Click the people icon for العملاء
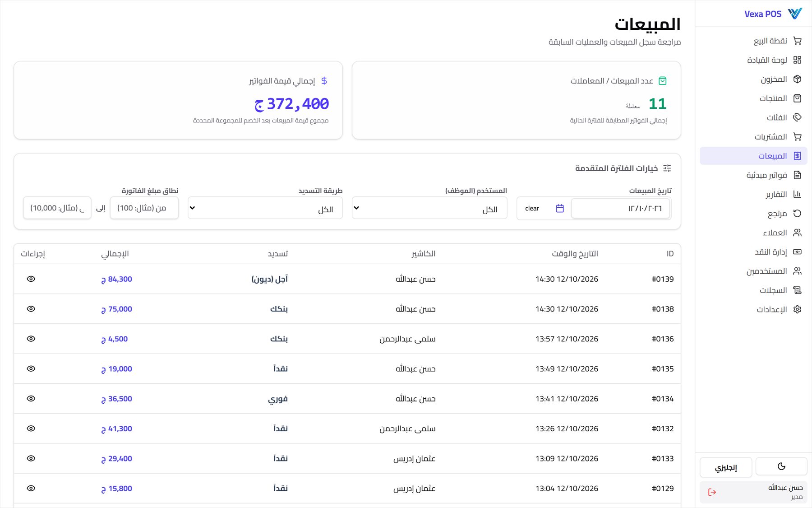The image size is (812, 508). click(x=797, y=233)
